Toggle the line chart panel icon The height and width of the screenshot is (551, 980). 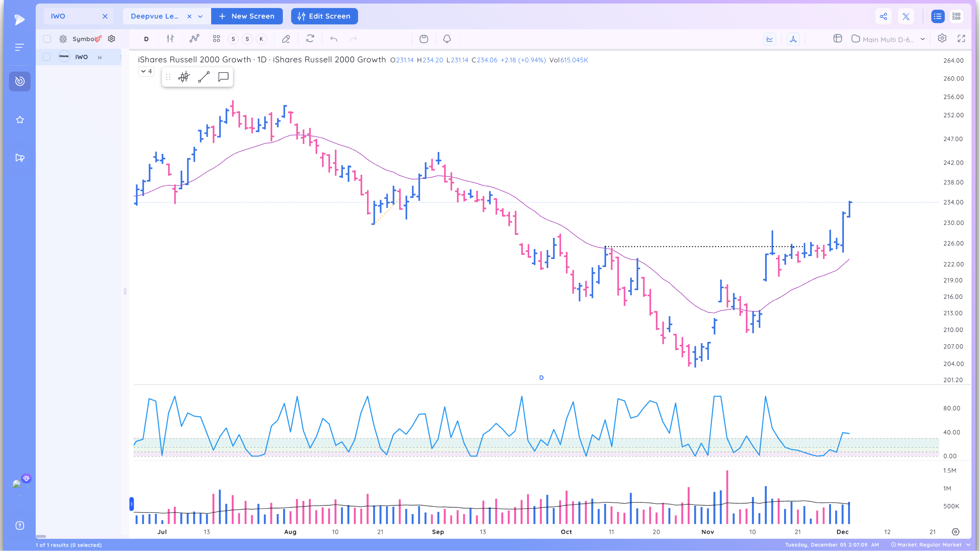click(770, 39)
